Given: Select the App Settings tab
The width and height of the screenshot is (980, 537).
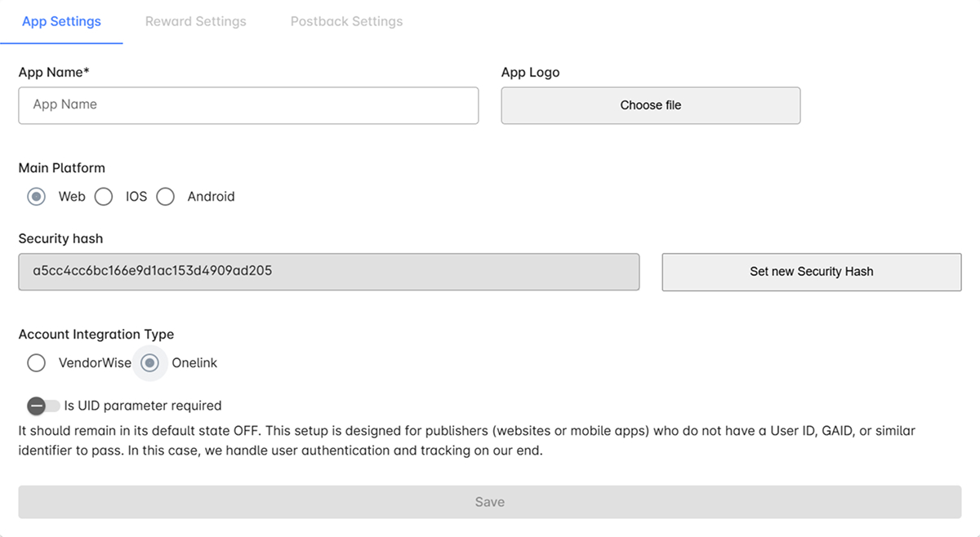Looking at the screenshot, I should point(61,21).
